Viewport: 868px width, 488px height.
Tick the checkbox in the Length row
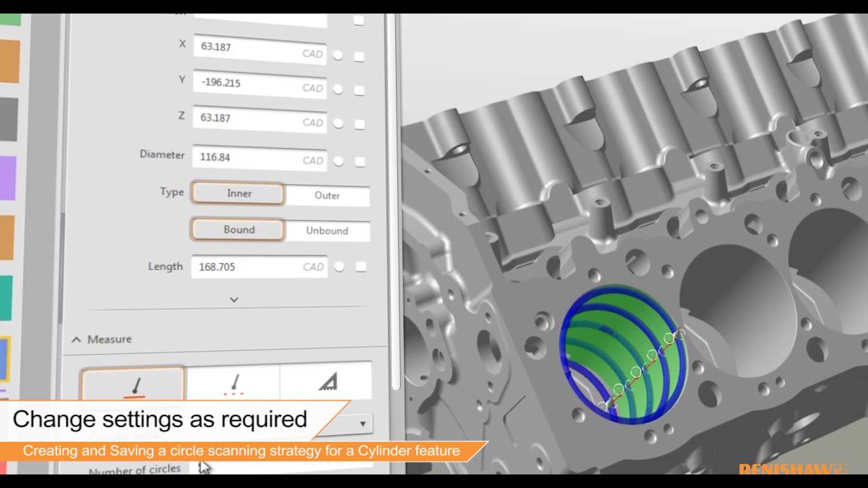point(361,267)
